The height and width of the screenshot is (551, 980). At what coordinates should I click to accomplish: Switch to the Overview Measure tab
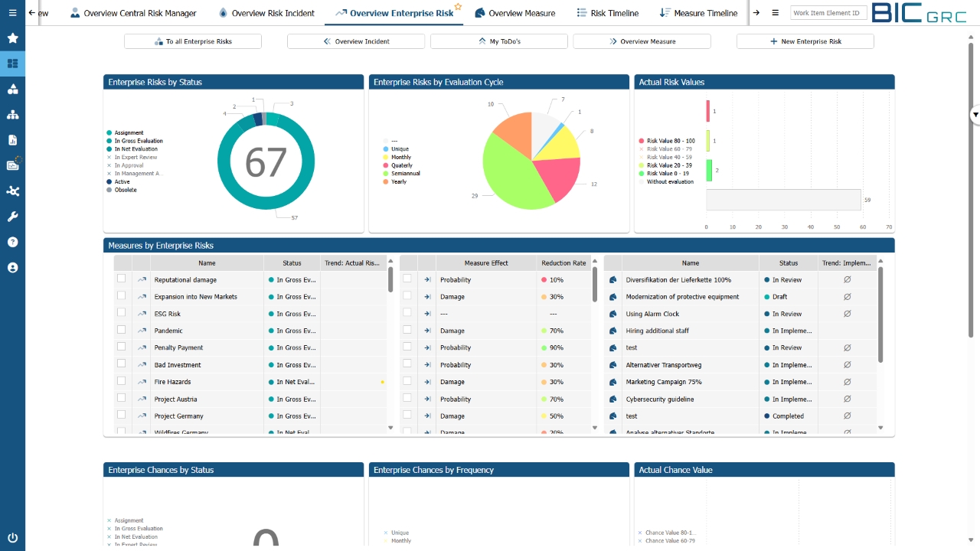click(515, 13)
